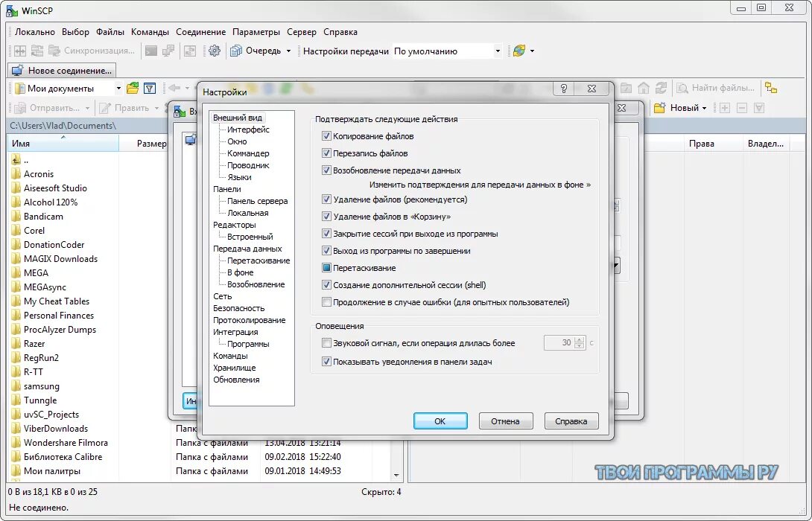Click the compare directories toolbar icon

(37, 51)
